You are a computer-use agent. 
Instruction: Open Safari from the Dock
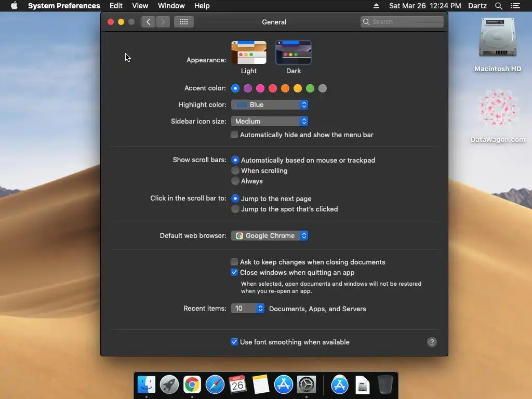coord(215,385)
